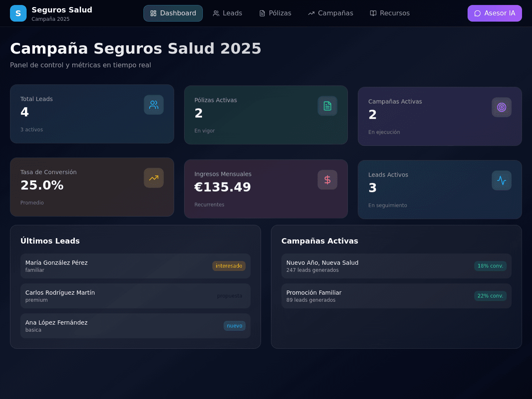Click the document icon on Pólizas Activas card
Image resolution: width=532 pixels, height=399 pixels.
pos(328,106)
